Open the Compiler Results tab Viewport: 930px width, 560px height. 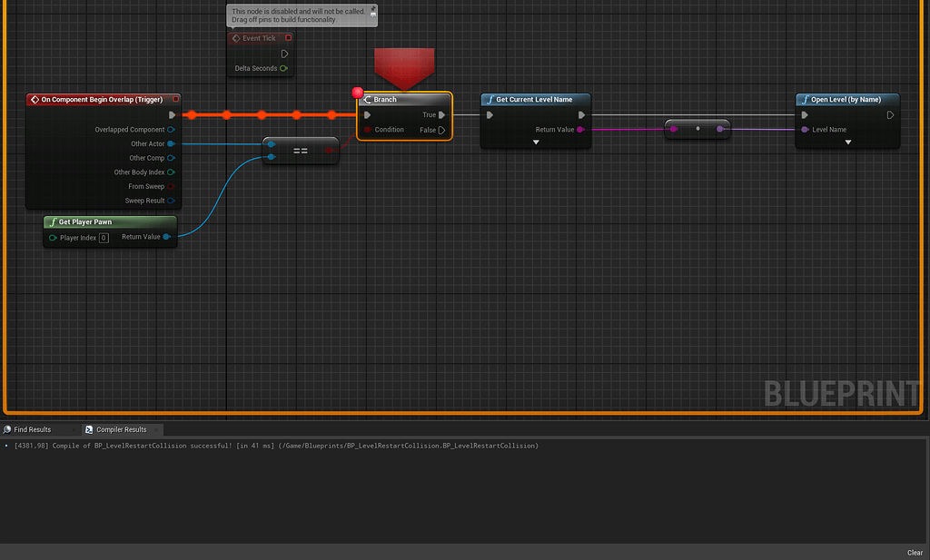pos(121,429)
